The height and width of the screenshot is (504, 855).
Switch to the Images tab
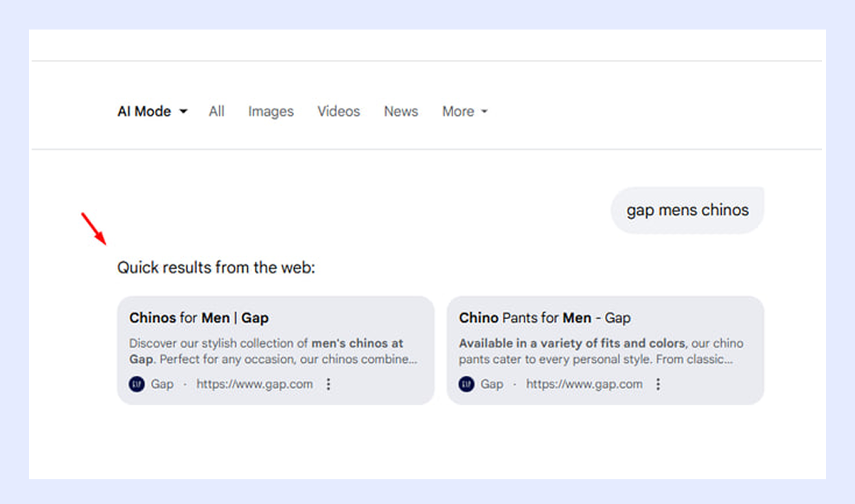(x=271, y=112)
